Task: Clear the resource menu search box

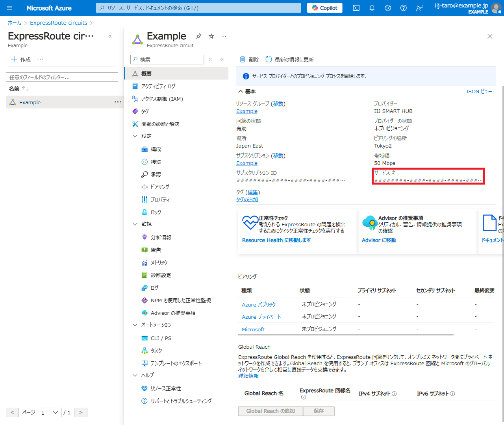Action: pos(211,59)
